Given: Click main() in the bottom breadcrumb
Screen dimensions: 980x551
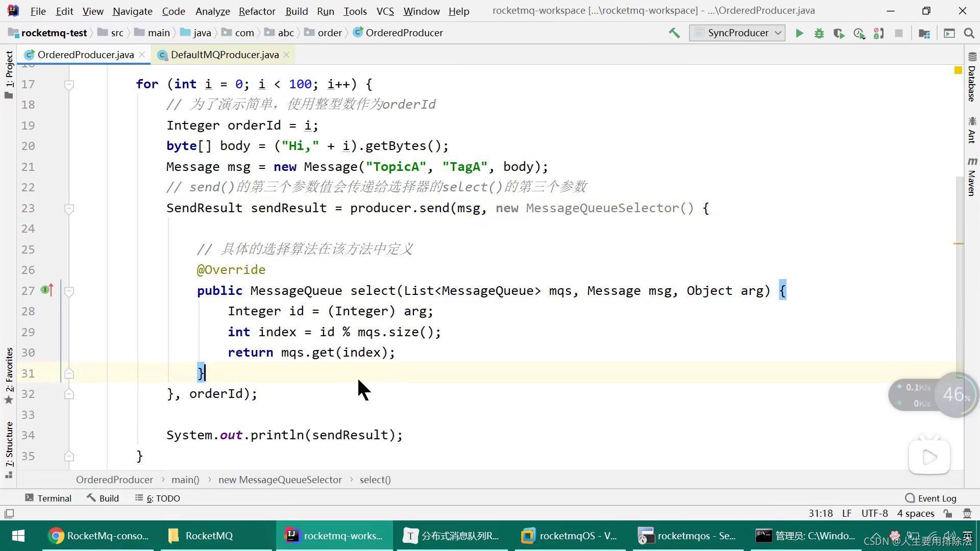Looking at the screenshot, I should (185, 480).
